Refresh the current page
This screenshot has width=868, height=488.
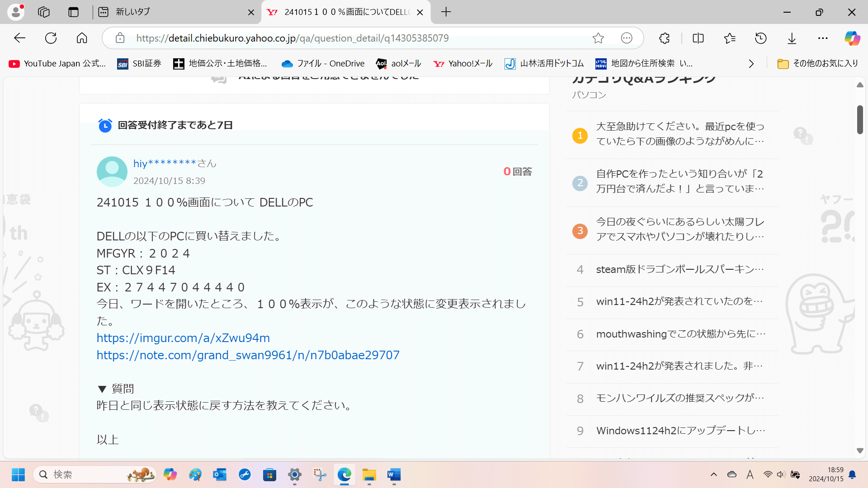coord(51,38)
